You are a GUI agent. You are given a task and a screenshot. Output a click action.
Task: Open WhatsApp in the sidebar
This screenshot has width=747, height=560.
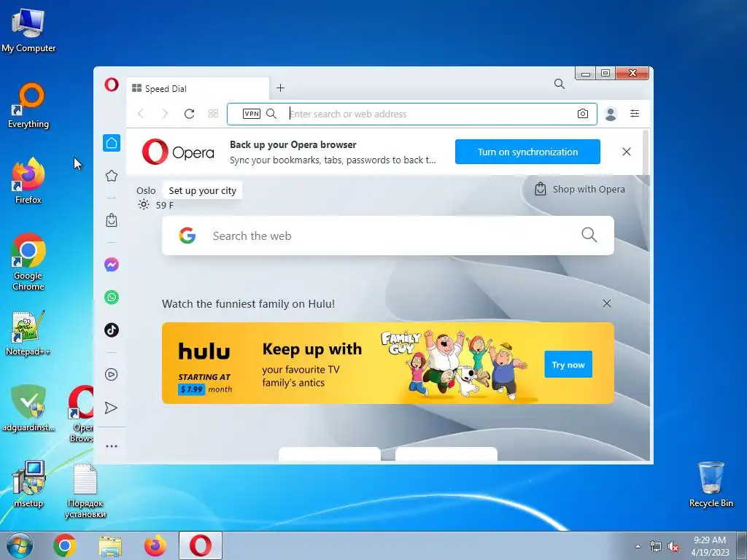[112, 297]
